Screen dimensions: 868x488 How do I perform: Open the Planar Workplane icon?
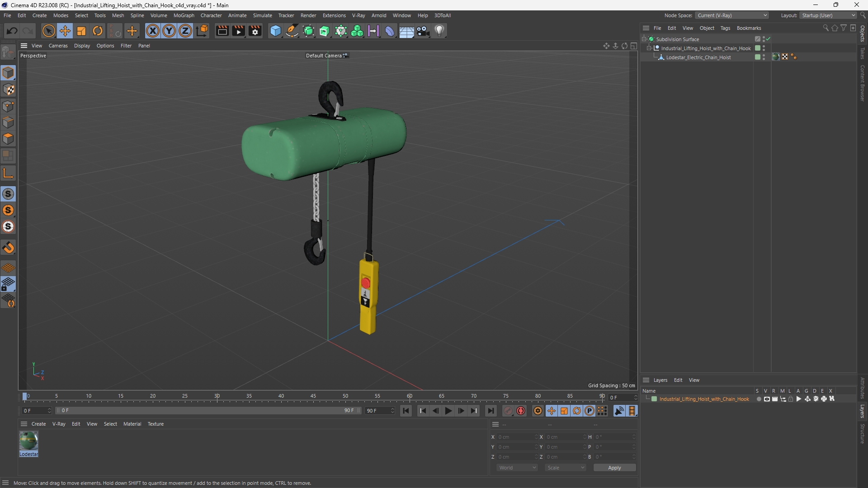(x=8, y=268)
